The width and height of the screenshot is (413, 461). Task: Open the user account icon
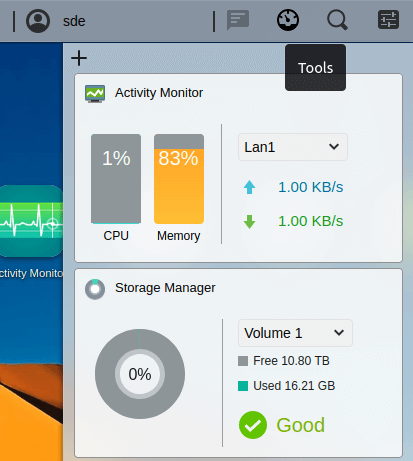38,21
